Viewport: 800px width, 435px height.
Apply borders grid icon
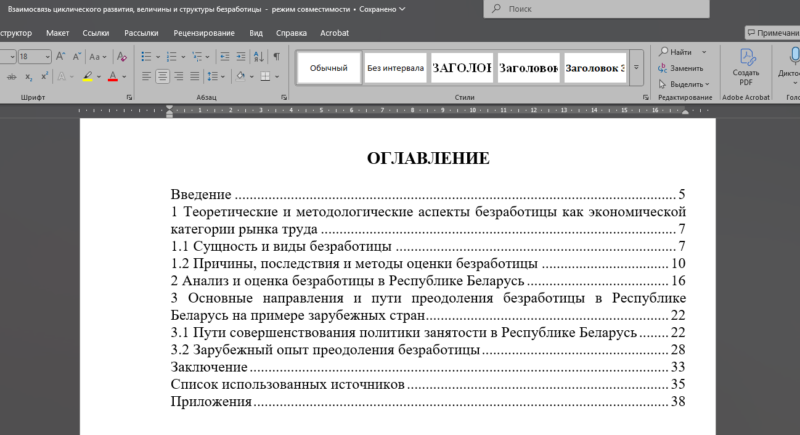(x=265, y=76)
